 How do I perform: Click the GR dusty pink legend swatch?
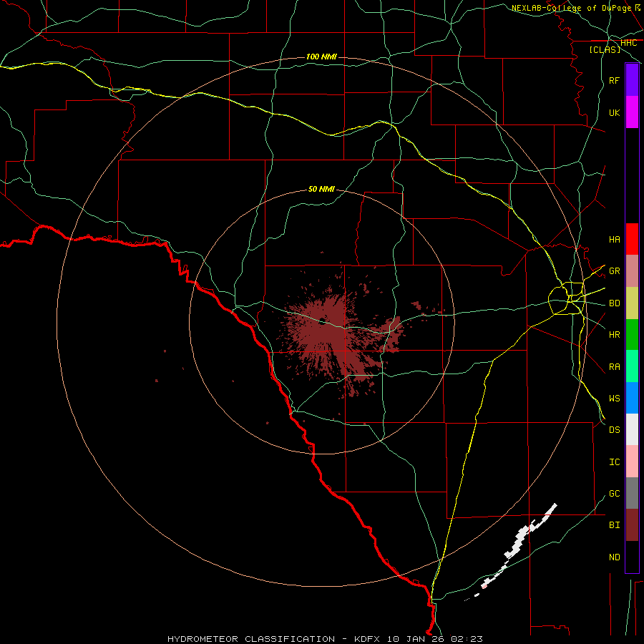(x=632, y=270)
